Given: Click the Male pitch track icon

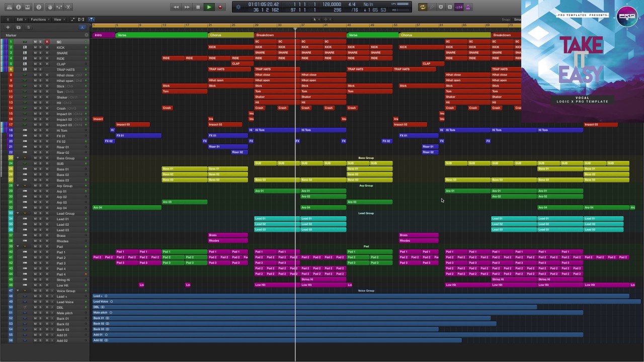Looking at the screenshot, I should [x=25, y=313].
